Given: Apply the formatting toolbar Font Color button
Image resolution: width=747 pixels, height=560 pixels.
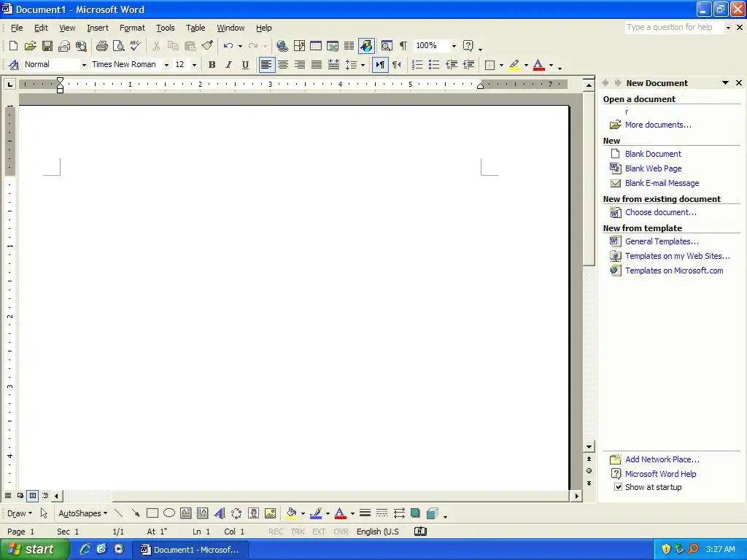Looking at the screenshot, I should point(539,65).
